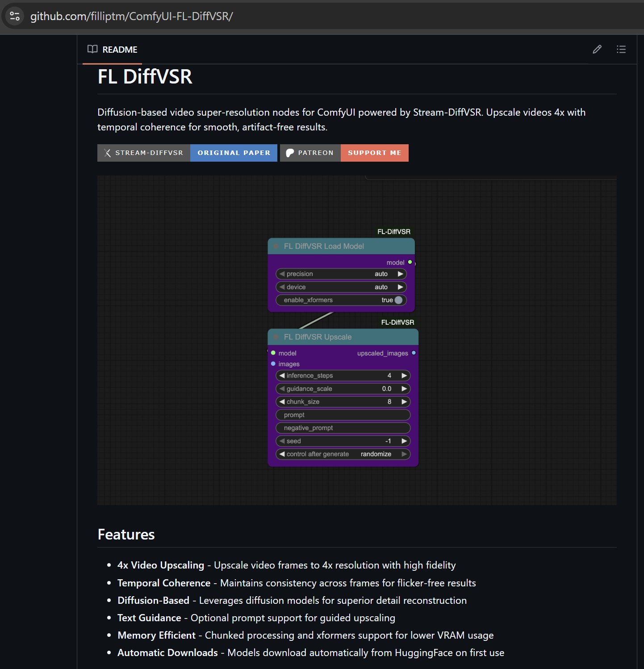This screenshot has width=644, height=669.
Task: Click the SUPPORT ME badge
Action: coord(375,153)
